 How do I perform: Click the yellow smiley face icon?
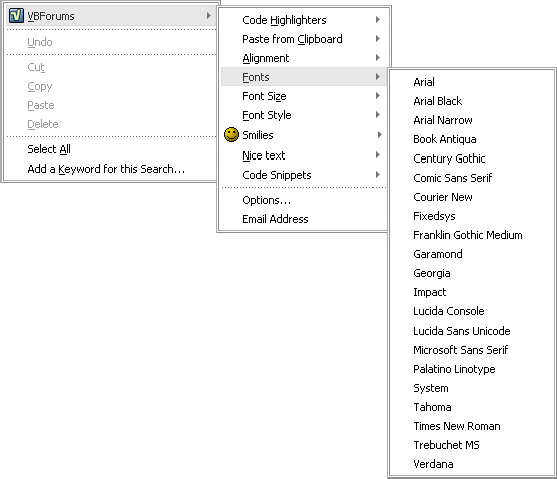(231, 135)
